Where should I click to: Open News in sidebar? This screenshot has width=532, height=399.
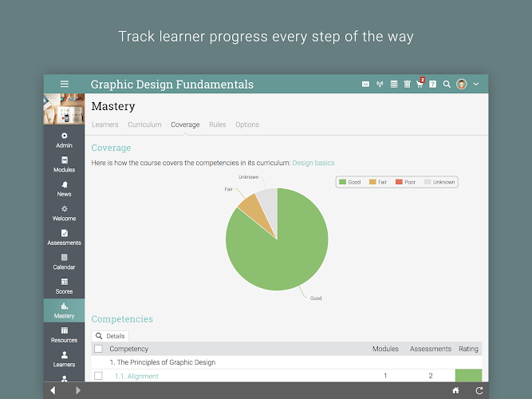(x=64, y=189)
